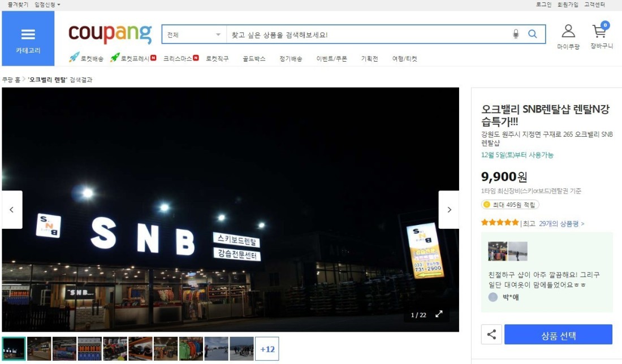Click the share icon button
This screenshot has width=622, height=364.
(x=491, y=334)
